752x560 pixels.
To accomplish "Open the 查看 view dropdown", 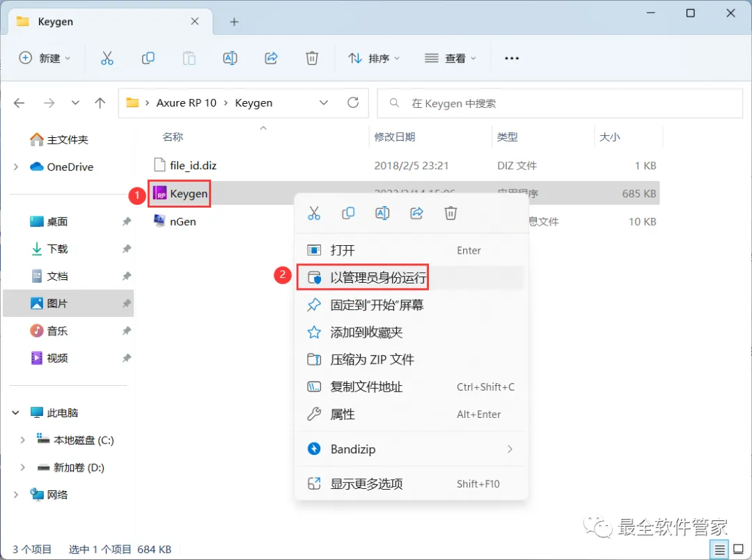I will click(451, 58).
